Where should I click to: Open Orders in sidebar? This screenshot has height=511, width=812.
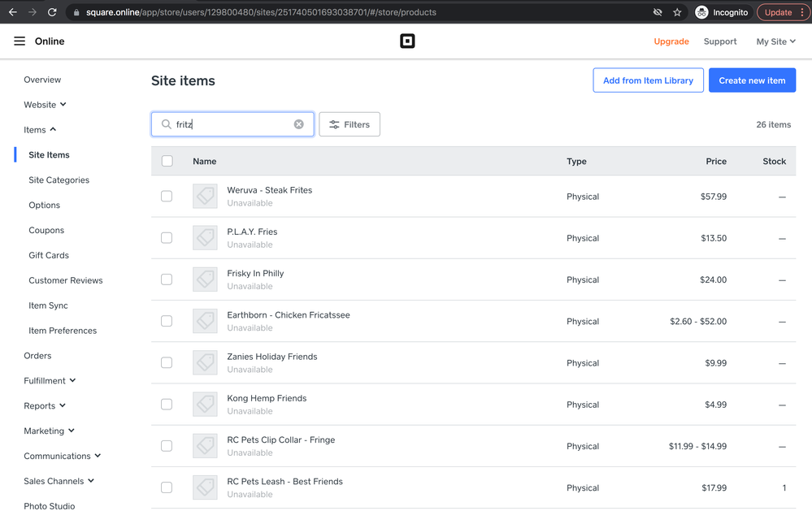(x=38, y=356)
